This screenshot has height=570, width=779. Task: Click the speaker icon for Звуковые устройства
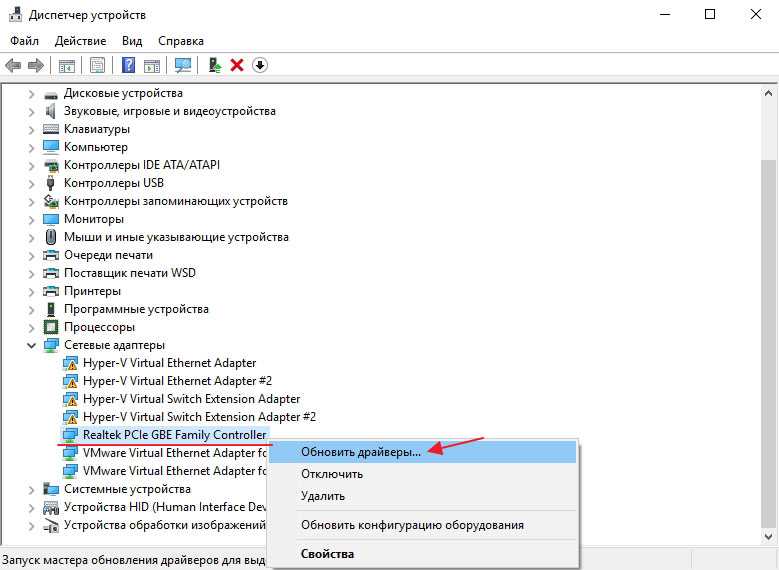[x=50, y=111]
